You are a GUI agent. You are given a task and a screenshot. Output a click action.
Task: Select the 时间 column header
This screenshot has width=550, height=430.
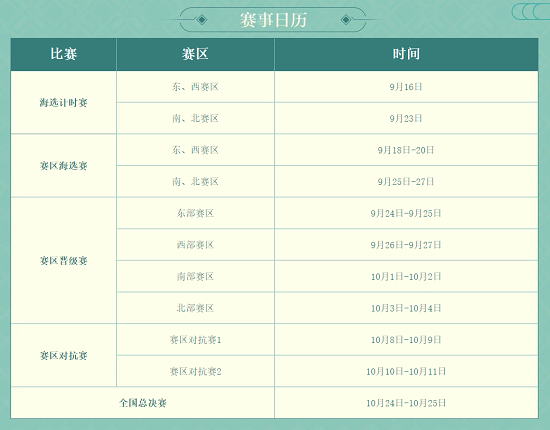(406, 54)
